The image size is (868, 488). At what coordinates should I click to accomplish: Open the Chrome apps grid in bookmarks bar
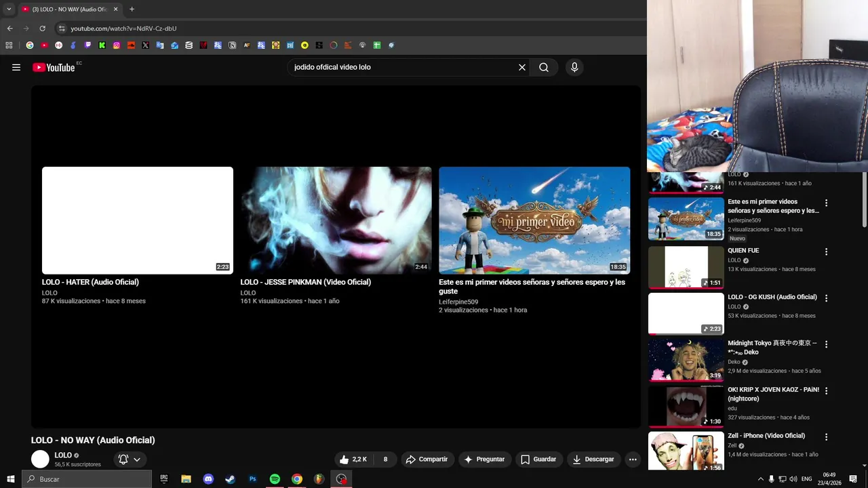[9, 45]
